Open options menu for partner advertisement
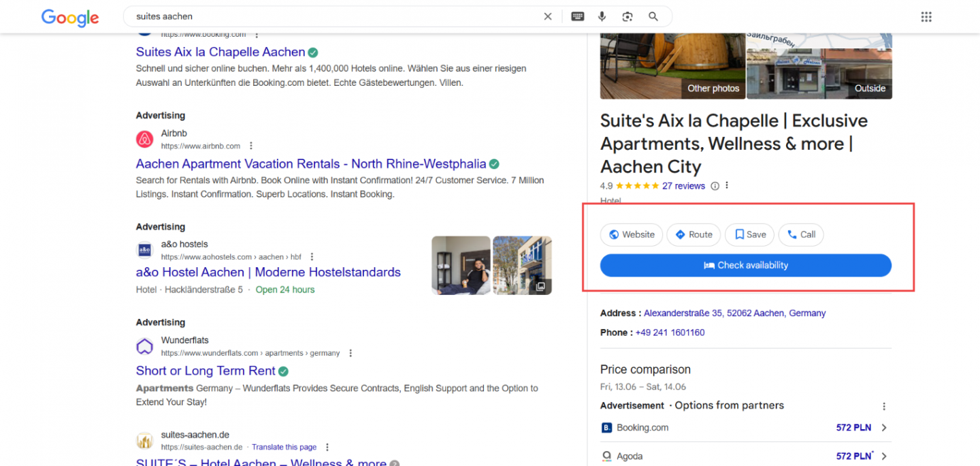Viewport: 980px width, 466px height. (x=884, y=406)
